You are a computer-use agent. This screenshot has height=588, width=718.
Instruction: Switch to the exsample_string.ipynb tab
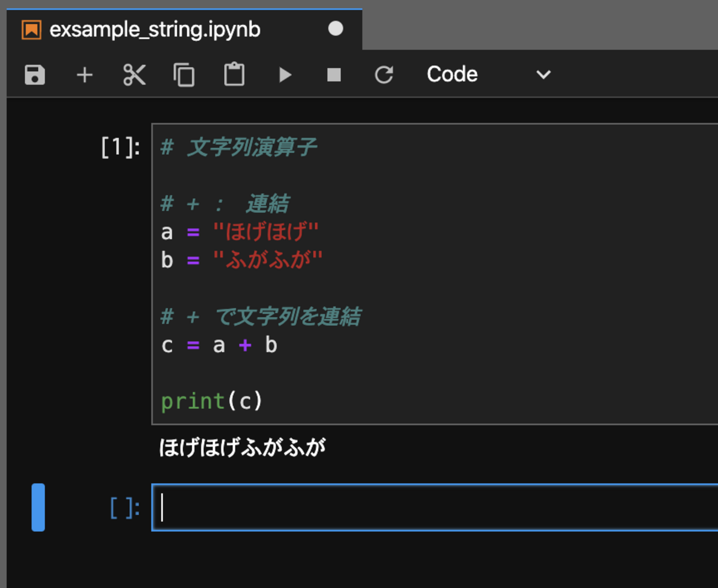coord(155,30)
